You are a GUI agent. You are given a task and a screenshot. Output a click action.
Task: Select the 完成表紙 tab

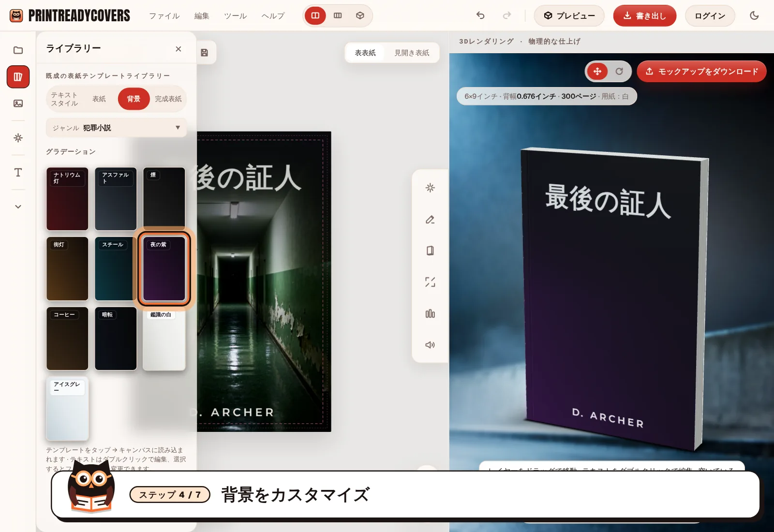click(168, 99)
